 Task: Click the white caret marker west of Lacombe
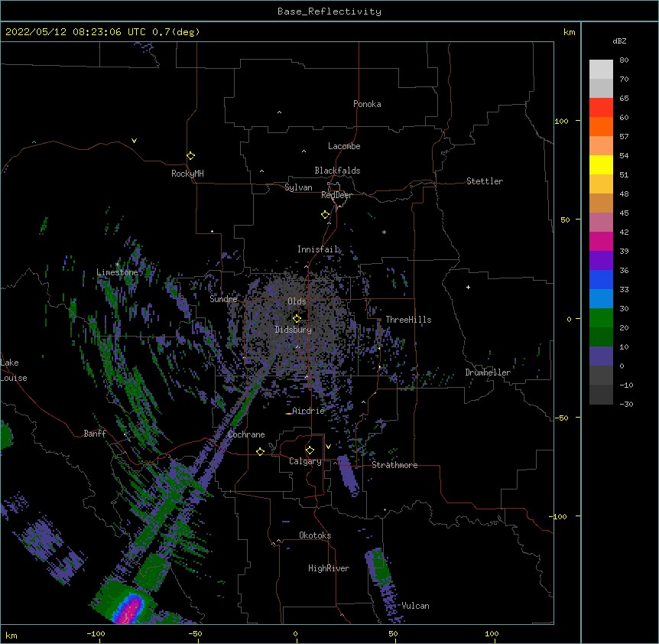click(x=304, y=151)
